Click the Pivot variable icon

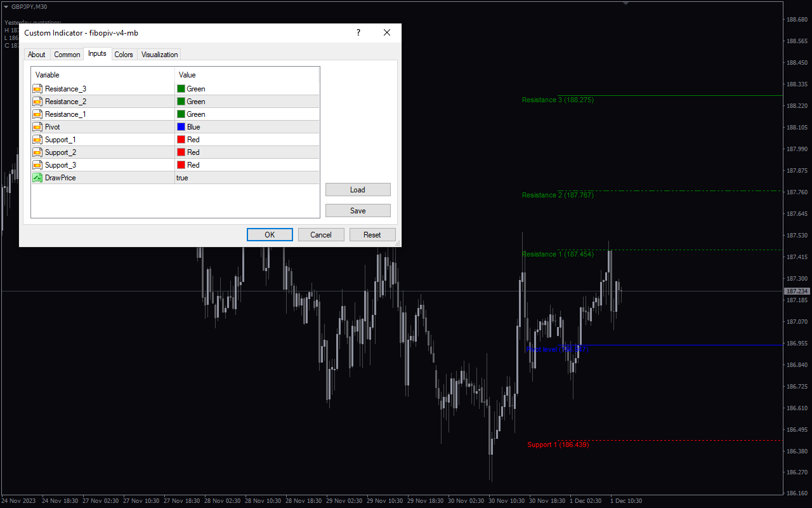point(37,127)
